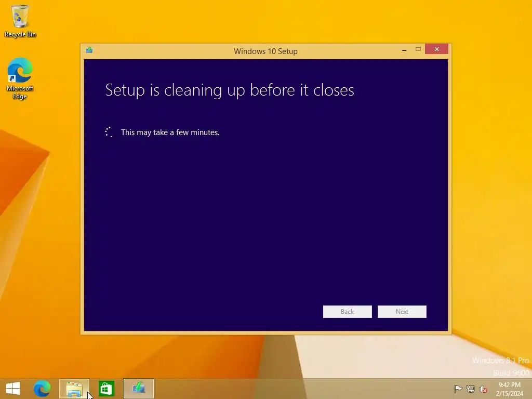Click the 'This may take a few minutes.' text
This screenshot has width=532, height=399.
click(x=170, y=132)
